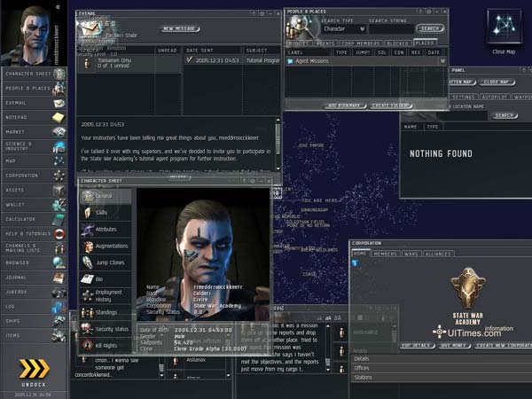Click Search button in map panel
The height and width of the screenshot is (399, 532).
pos(505,115)
